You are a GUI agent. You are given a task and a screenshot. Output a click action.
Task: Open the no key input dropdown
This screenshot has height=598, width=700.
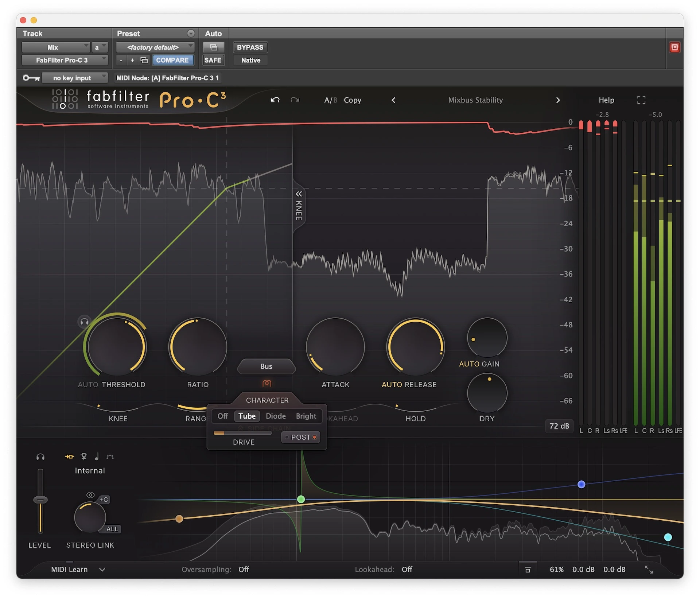(x=75, y=78)
